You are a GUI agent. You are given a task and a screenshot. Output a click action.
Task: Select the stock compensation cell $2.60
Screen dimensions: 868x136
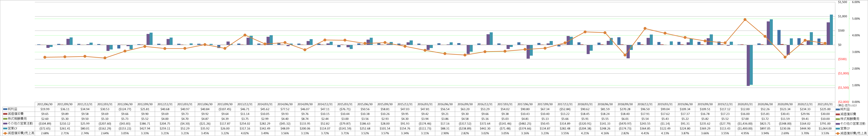45,119
